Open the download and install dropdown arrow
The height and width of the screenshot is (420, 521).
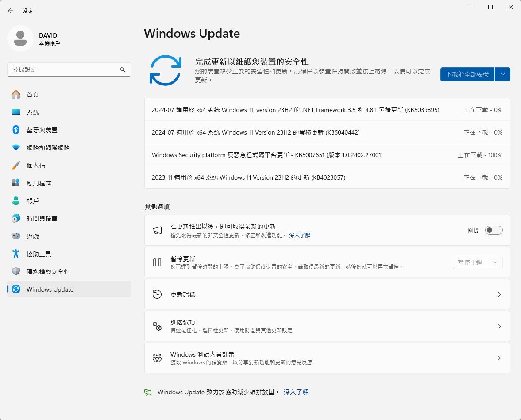503,74
